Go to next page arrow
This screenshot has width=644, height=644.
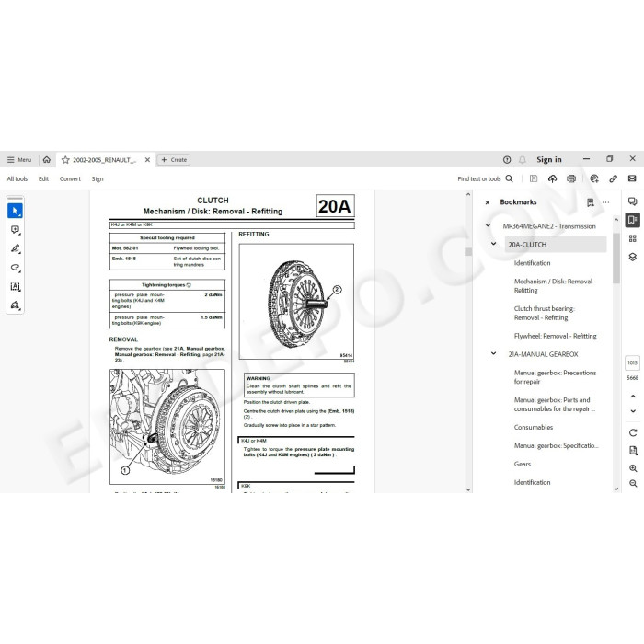pyautogui.click(x=633, y=411)
